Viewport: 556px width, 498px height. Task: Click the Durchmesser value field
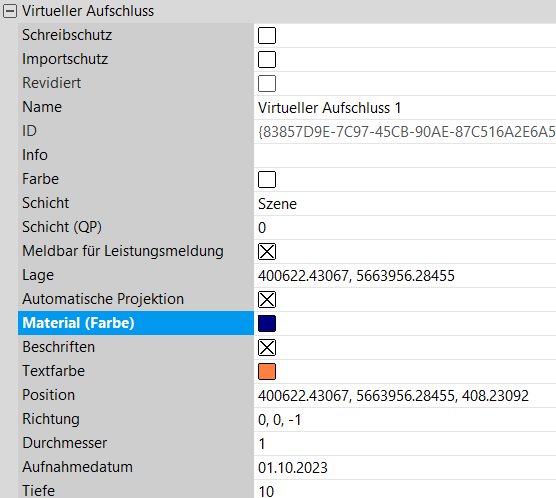[x=405, y=443]
